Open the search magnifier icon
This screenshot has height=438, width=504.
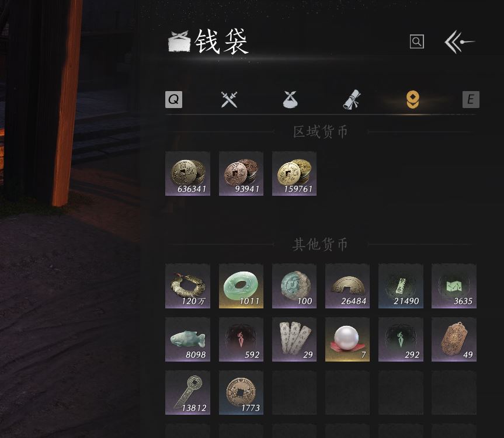pos(416,41)
